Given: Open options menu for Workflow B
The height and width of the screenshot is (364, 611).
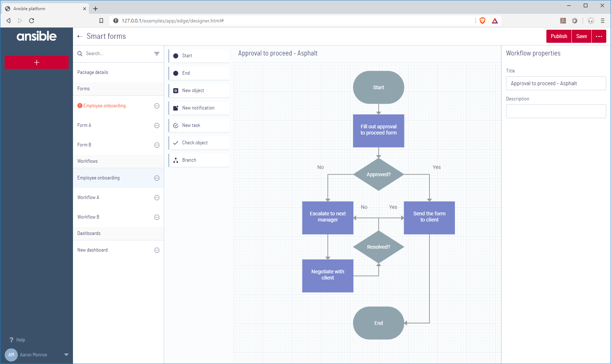Looking at the screenshot, I should [x=157, y=217].
